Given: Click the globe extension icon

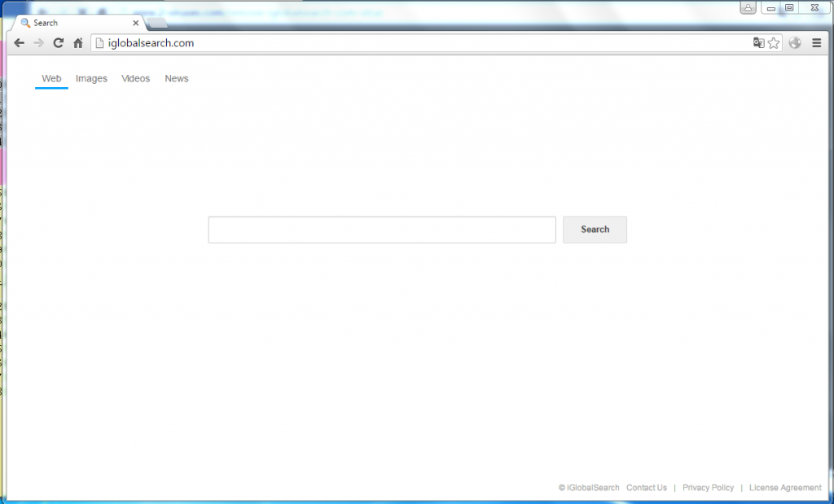Looking at the screenshot, I should 795,43.
